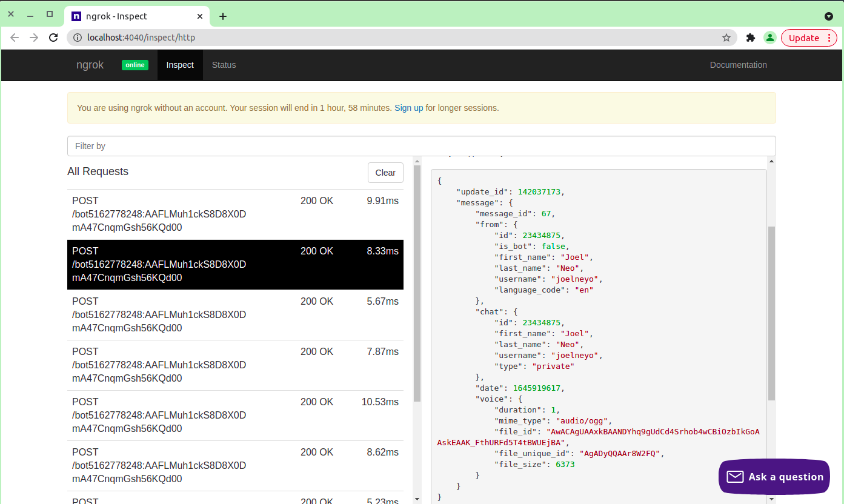Bookmark this page with the star icon
This screenshot has width=844, height=504.
726,38
